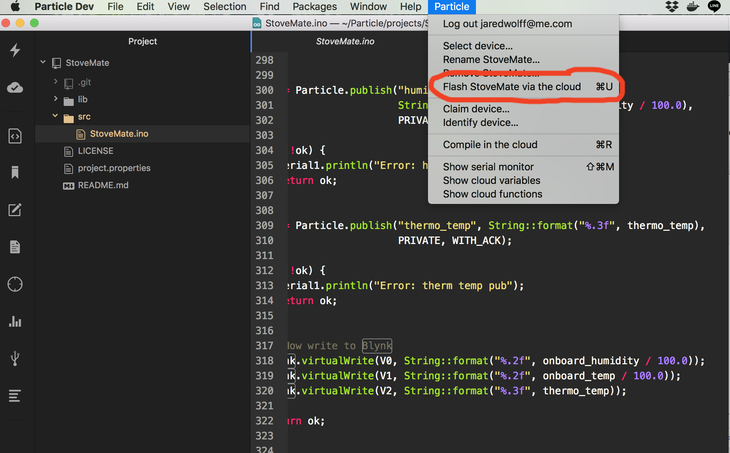Choose Select device... menu item
730x453 pixels.
click(x=523, y=46)
